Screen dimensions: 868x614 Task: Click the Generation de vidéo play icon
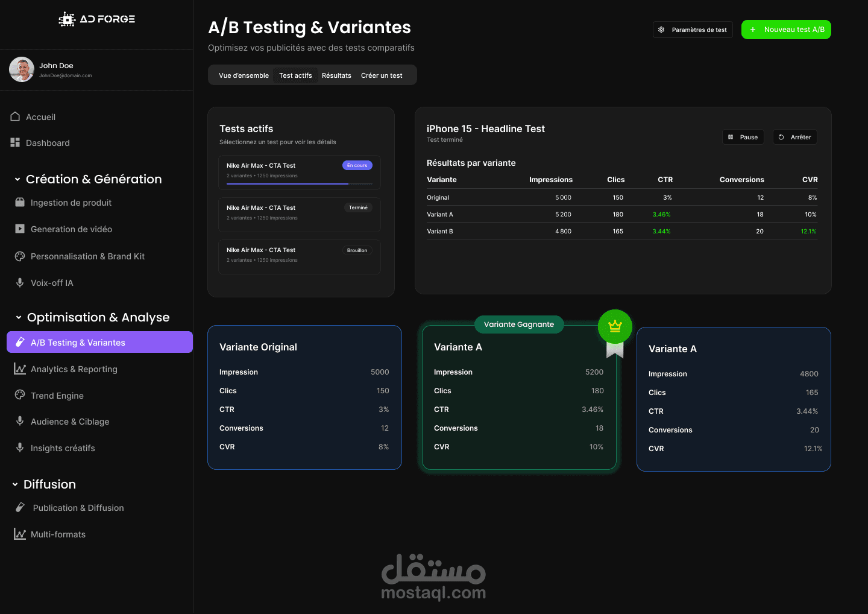click(x=20, y=229)
